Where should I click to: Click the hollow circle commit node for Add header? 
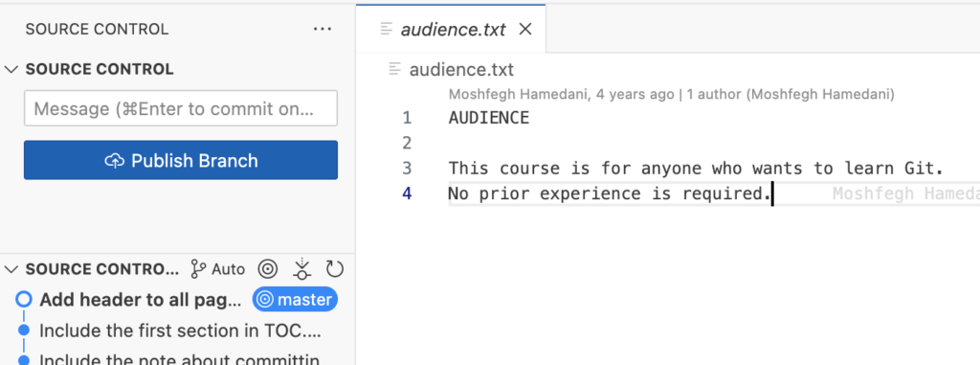click(24, 299)
